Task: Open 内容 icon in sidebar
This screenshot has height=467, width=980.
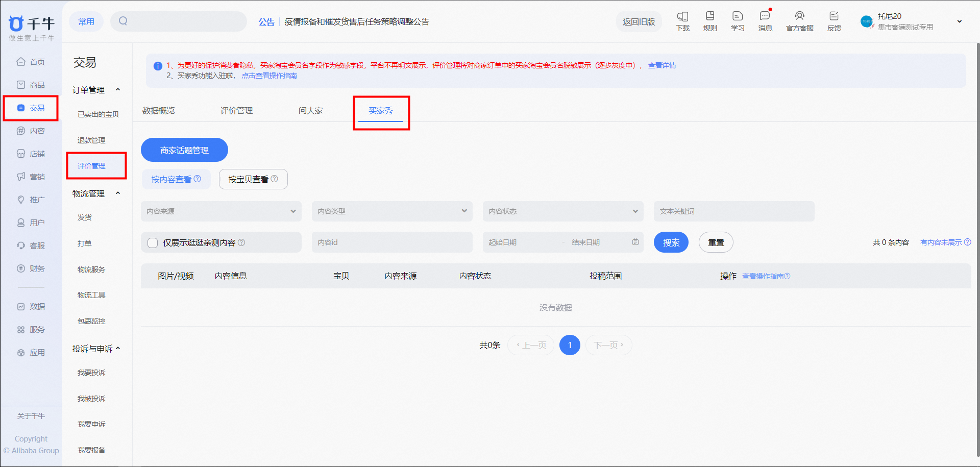Action: [x=21, y=131]
